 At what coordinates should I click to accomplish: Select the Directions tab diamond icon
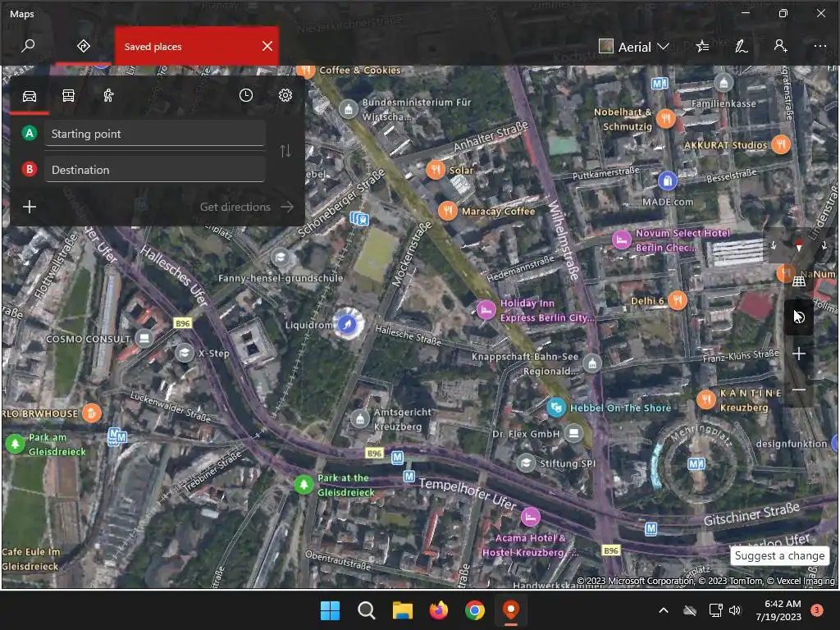pyautogui.click(x=83, y=46)
